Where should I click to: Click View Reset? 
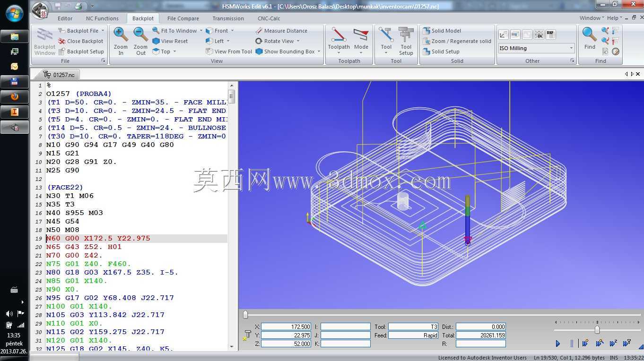click(170, 41)
